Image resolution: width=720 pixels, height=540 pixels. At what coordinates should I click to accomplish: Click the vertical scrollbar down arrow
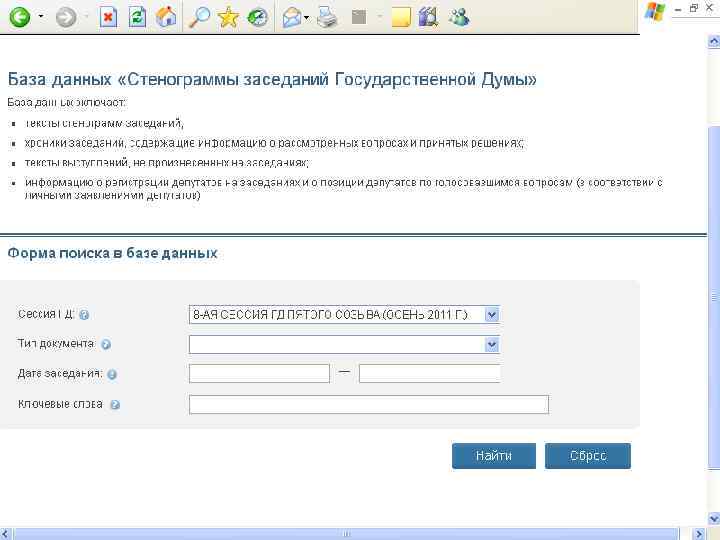tap(714, 519)
